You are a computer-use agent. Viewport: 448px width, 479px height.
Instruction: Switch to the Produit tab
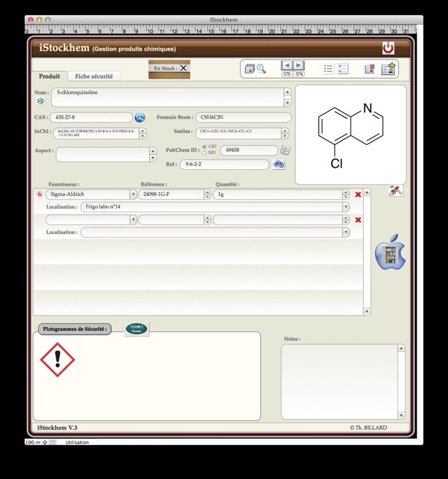(x=49, y=77)
